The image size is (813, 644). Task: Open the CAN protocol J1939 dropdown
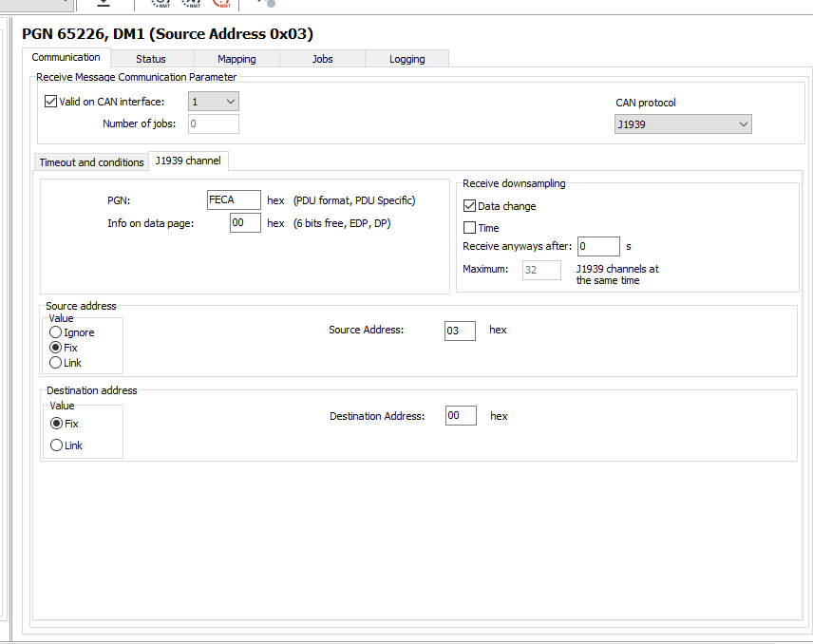683,124
